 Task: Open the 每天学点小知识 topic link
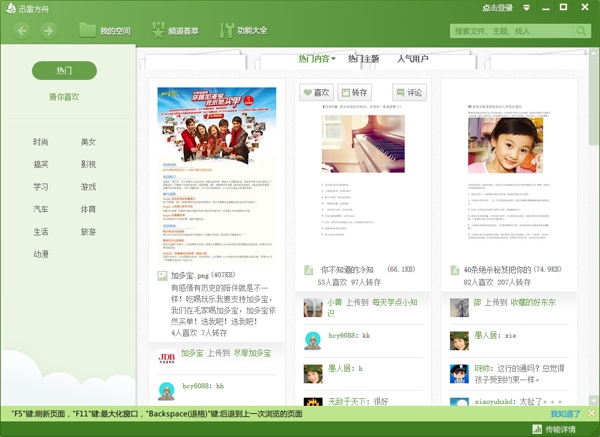[x=372, y=307]
